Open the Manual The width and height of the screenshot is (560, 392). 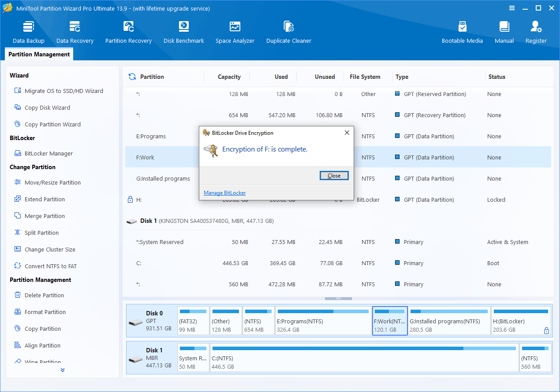(504, 32)
